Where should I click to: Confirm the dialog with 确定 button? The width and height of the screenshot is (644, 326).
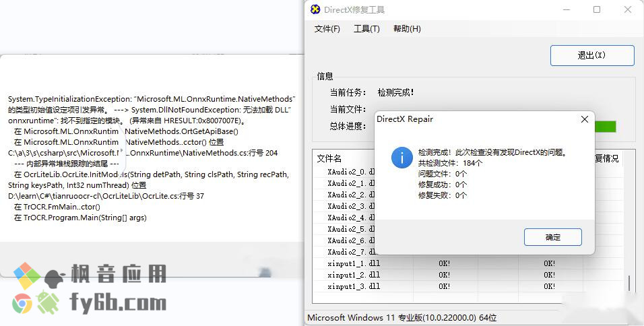553,237
